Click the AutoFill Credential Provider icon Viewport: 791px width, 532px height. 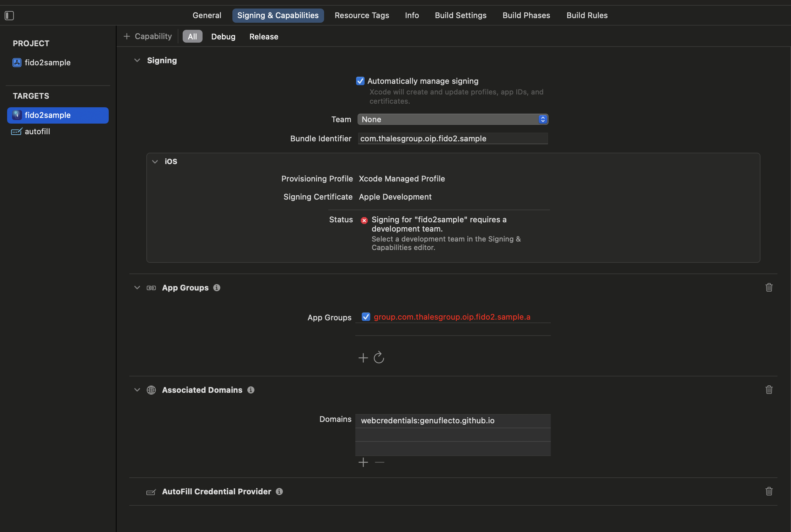pyautogui.click(x=151, y=492)
